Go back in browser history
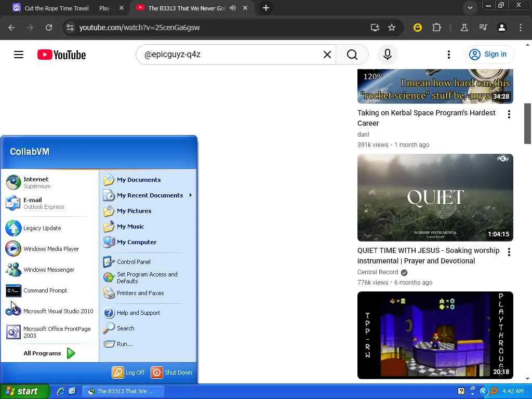Image resolution: width=532 pixels, height=399 pixels. pyautogui.click(x=11, y=28)
